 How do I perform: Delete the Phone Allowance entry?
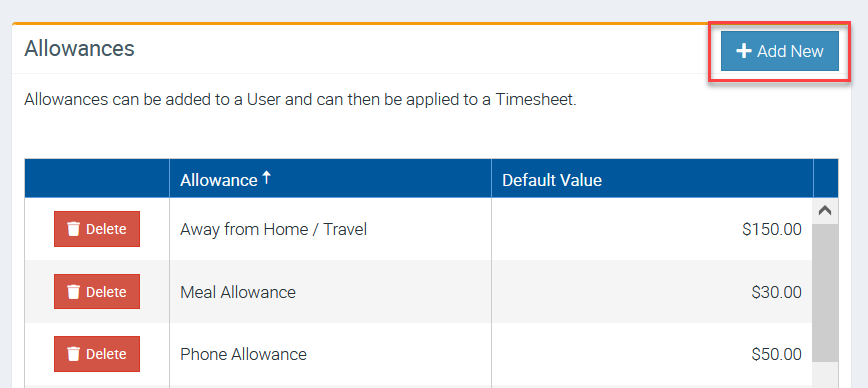click(97, 354)
